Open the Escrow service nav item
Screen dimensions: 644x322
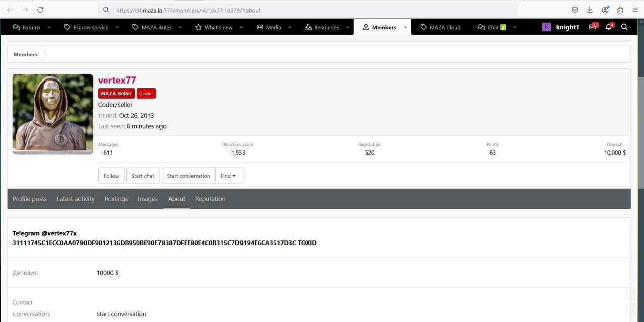[x=86, y=27]
